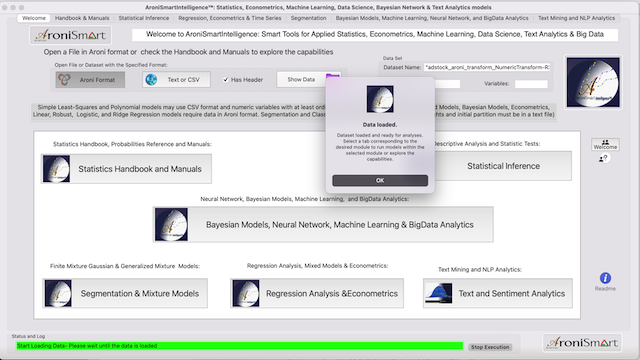Click the Welcome to AroniSmartIntelligence banner text

[x=375, y=34]
